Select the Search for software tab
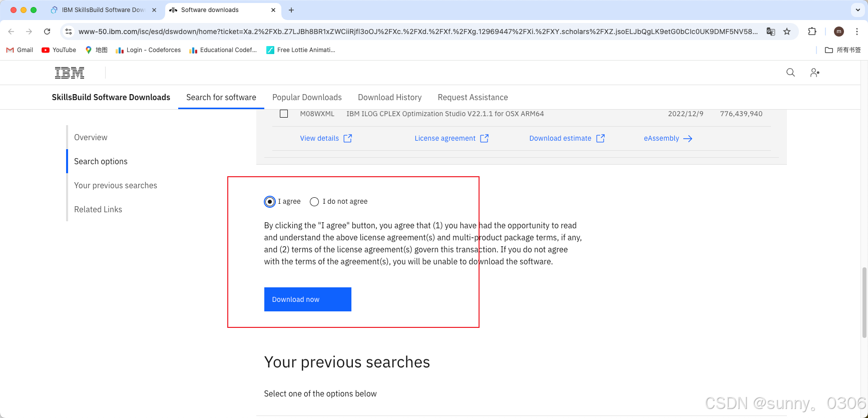868x418 pixels. (221, 97)
